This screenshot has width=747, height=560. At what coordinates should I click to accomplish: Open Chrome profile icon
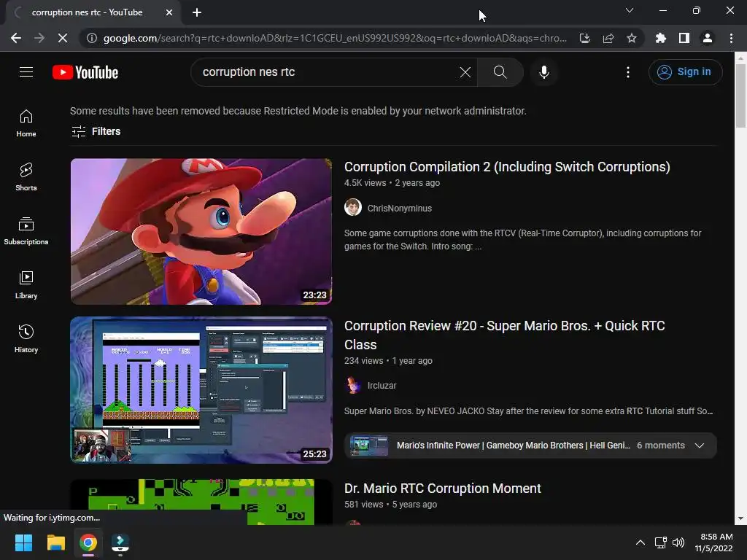[708, 38]
